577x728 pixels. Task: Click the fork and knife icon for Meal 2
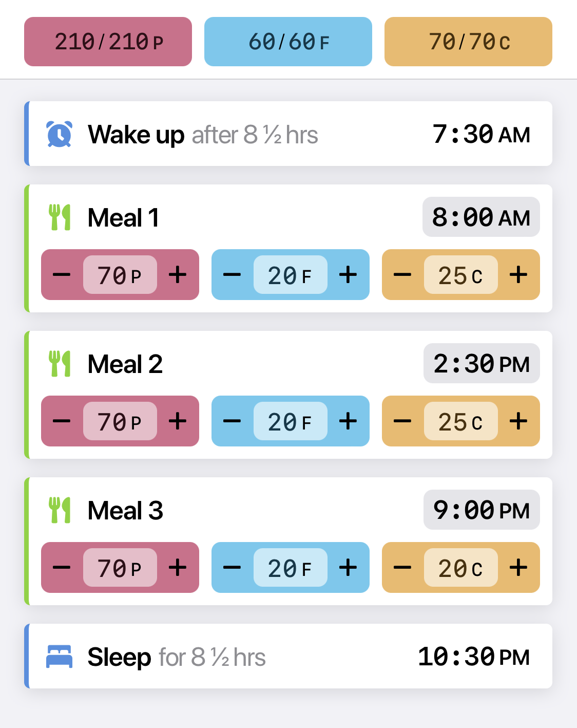(x=60, y=364)
